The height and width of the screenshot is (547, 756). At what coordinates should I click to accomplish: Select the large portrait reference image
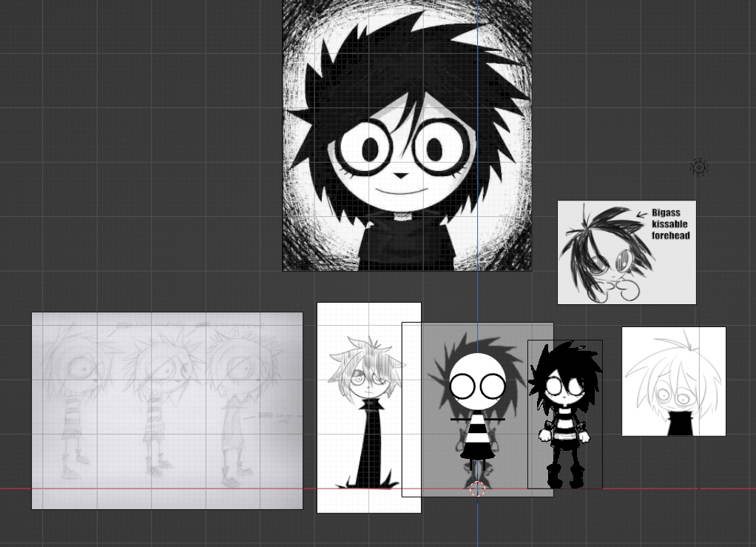407,135
